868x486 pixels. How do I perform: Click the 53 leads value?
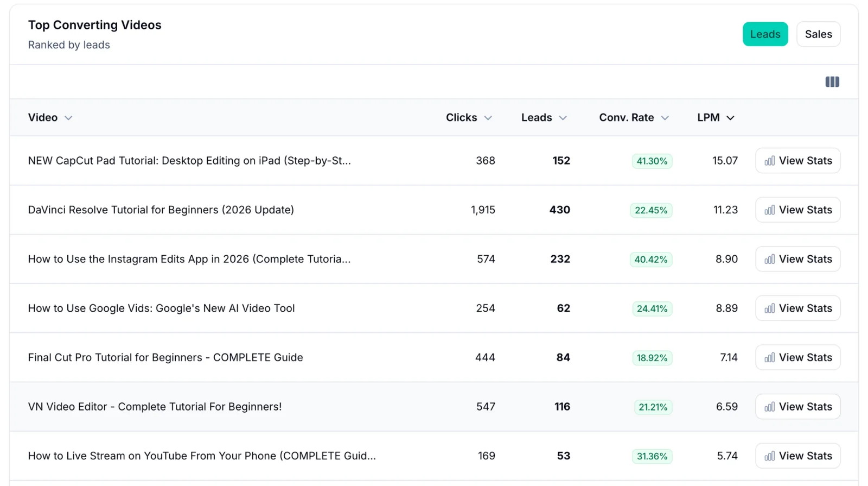tap(564, 456)
